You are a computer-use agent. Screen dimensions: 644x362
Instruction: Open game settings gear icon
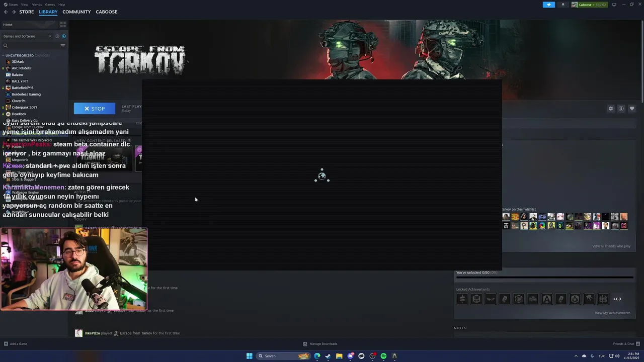click(611, 109)
